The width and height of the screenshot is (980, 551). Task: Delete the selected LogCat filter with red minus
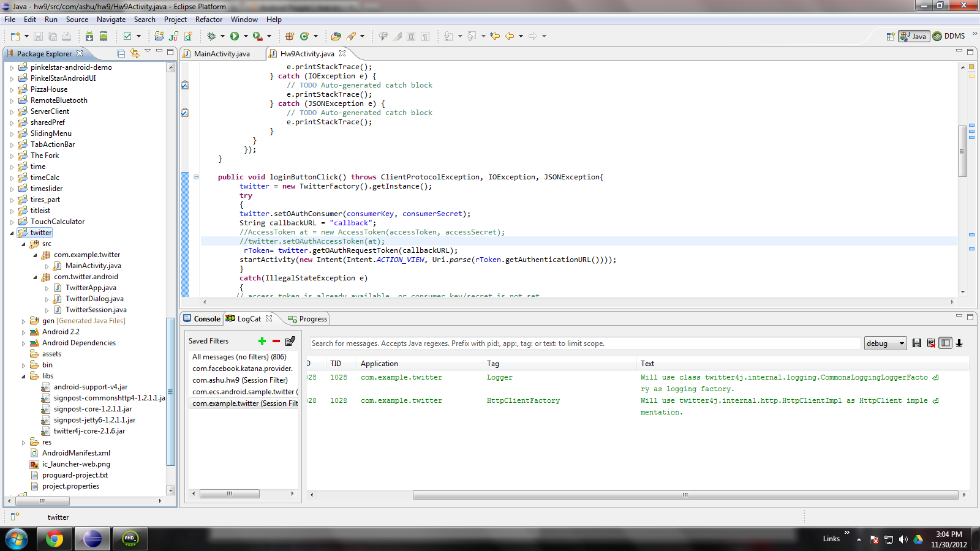276,341
